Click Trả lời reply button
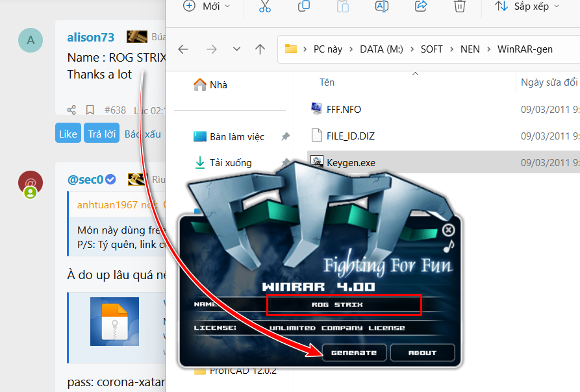580x392 pixels. tap(102, 134)
